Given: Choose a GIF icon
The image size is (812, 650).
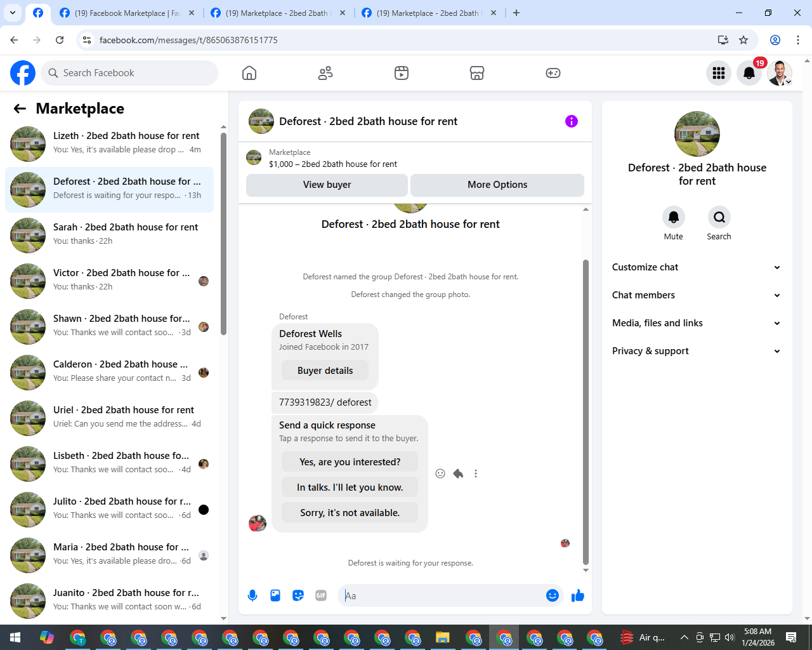Looking at the screenshot, I should [x=321, y=595].
